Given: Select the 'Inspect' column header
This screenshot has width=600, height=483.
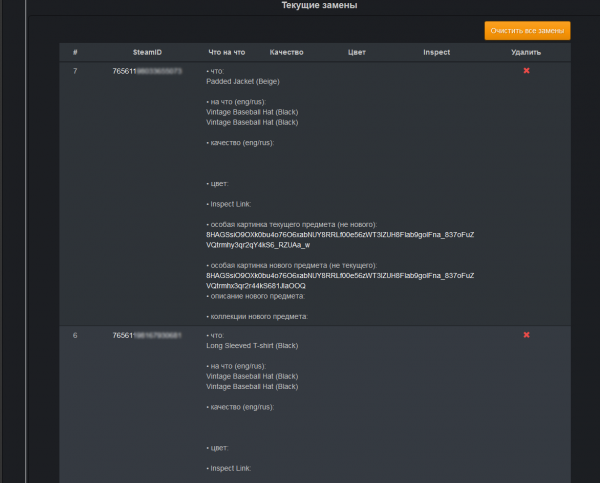Looking at the screenshot, I should 436,52.
